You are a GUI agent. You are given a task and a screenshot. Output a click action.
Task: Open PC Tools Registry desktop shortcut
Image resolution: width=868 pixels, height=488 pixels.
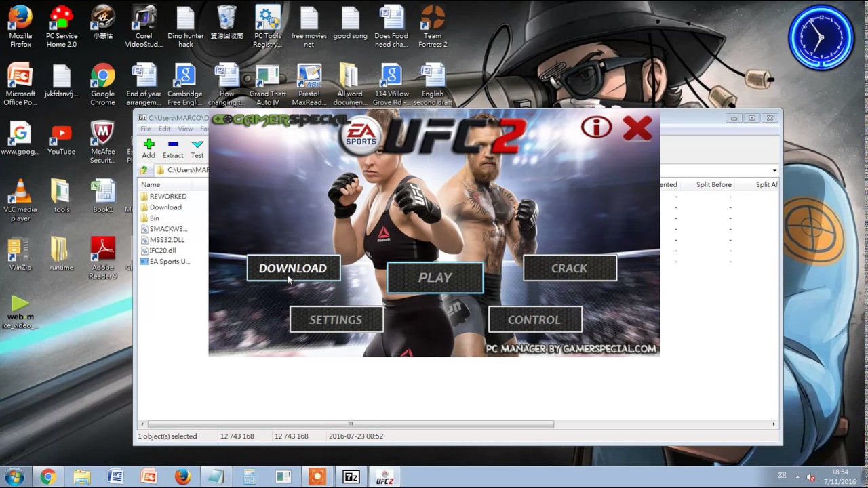click(268, 27)
